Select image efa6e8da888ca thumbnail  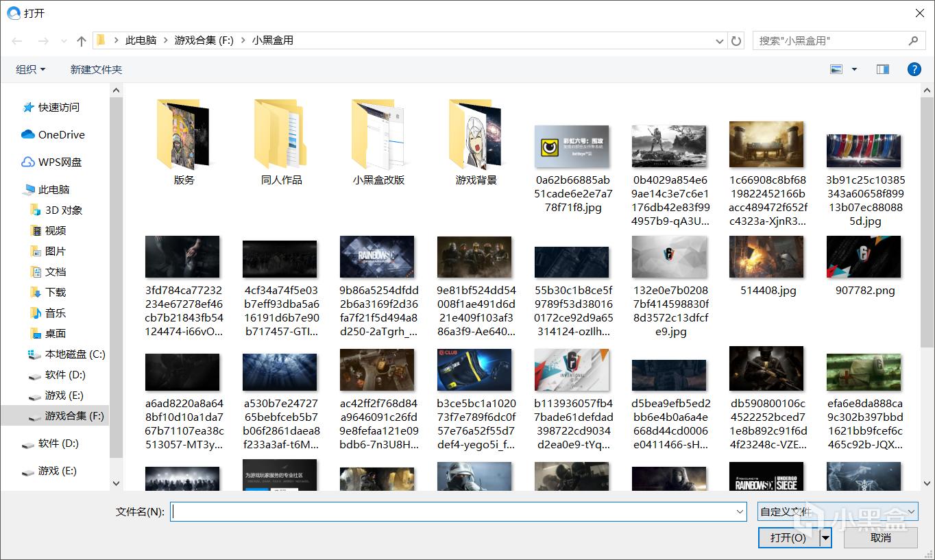click(864, 372)
